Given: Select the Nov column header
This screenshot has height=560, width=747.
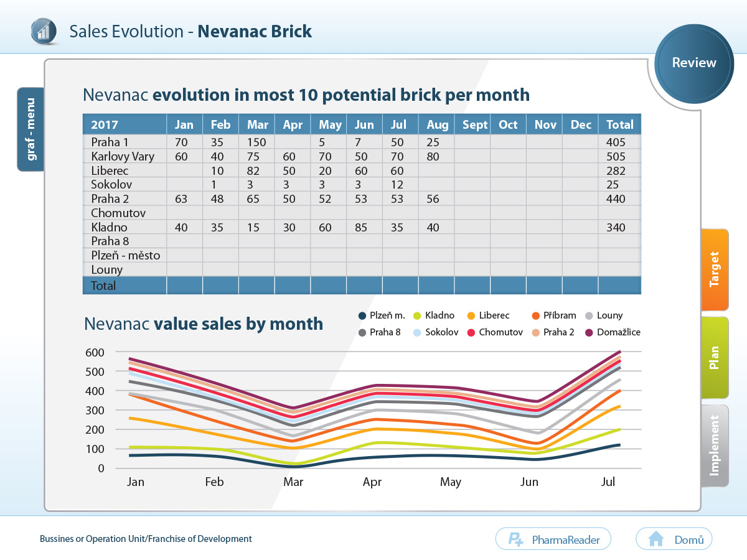Looking at the screenshot, I should click(545, 124).
